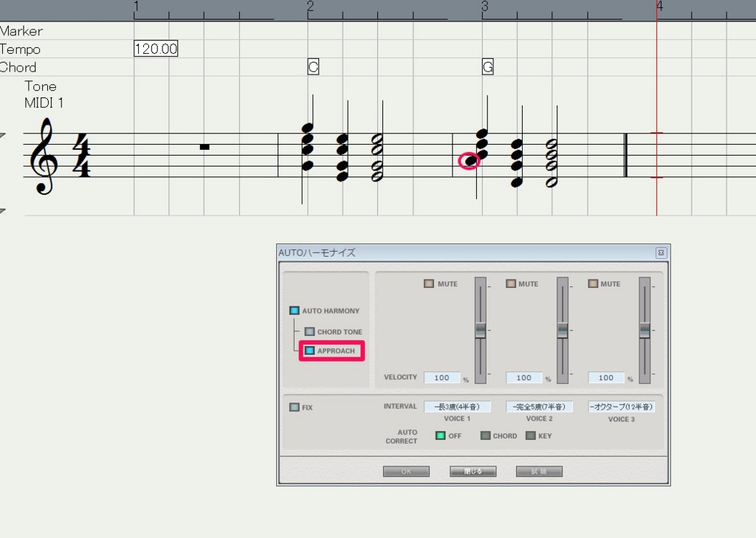The width and height of the screenshot is (756, 538).
Task: Set Auto Correct to OFF
Action: [x=441, y=435]
